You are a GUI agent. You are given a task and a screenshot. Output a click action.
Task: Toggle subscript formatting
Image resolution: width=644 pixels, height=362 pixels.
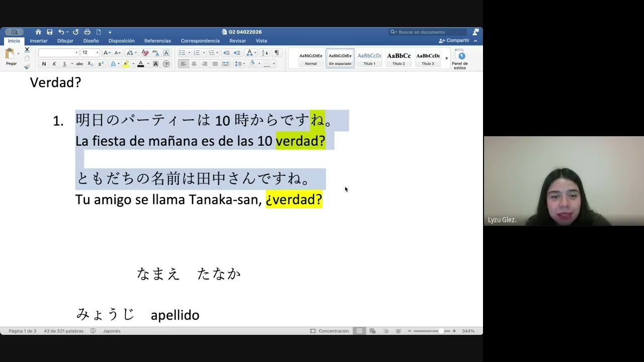coord(90,64)
